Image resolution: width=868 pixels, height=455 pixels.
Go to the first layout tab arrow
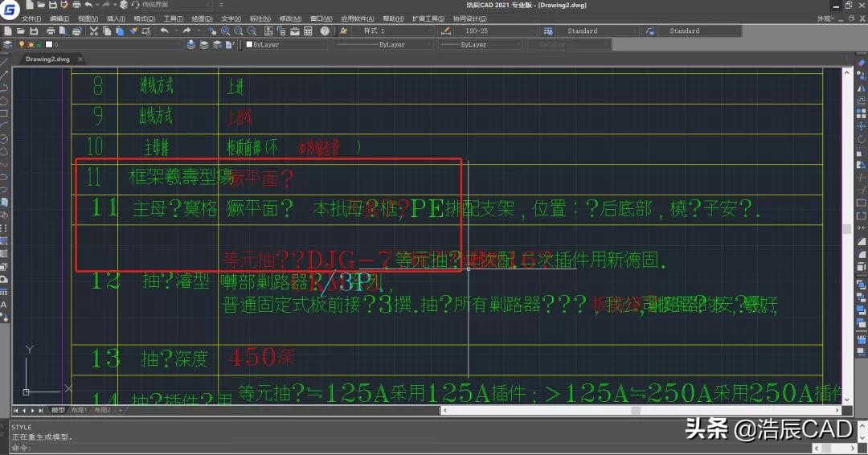[15, 410]
